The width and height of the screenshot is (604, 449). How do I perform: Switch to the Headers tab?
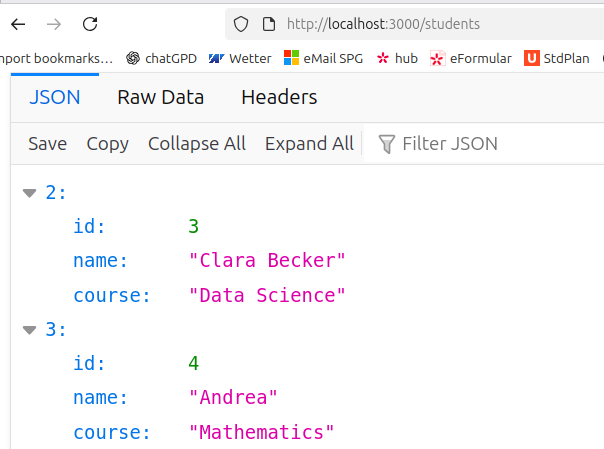point(279,97)
